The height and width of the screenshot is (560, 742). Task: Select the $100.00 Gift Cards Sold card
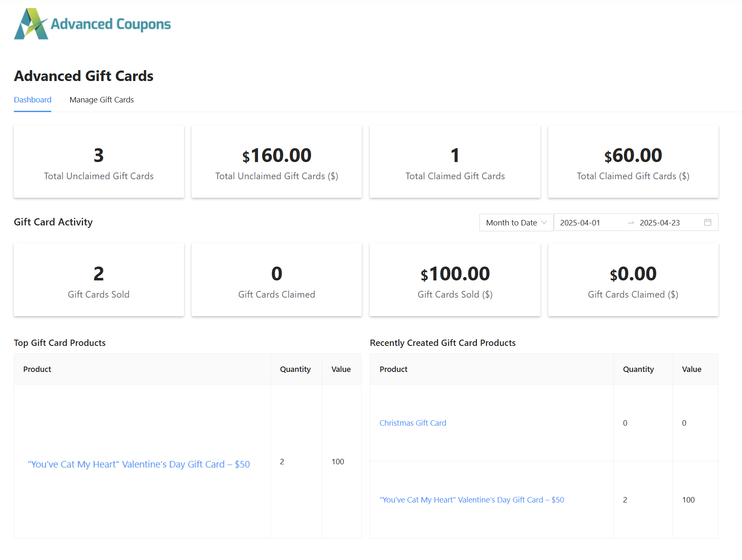point(455,280)
